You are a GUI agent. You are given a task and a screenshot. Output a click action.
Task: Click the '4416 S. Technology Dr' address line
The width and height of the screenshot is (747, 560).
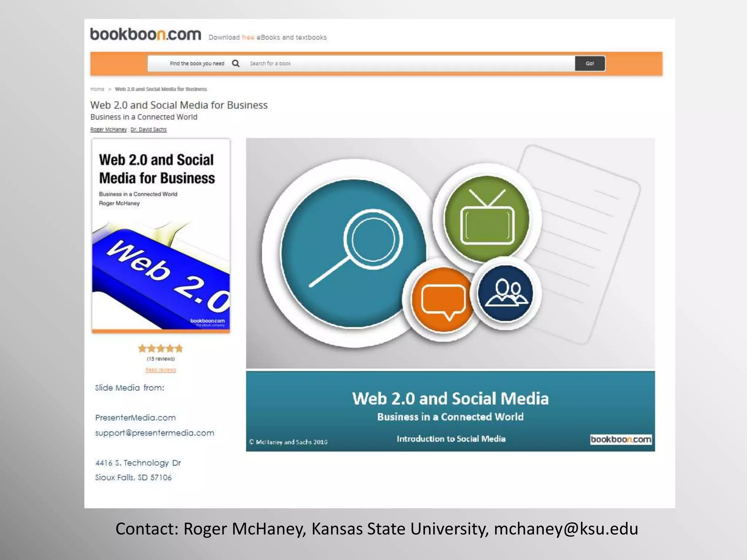tap(138, 463)
